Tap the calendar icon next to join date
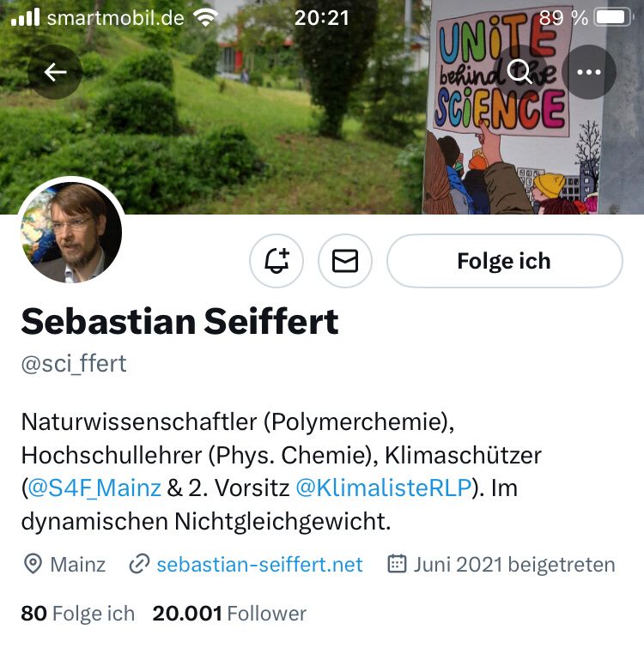644x648 pixels. click(x=398, y=564)
